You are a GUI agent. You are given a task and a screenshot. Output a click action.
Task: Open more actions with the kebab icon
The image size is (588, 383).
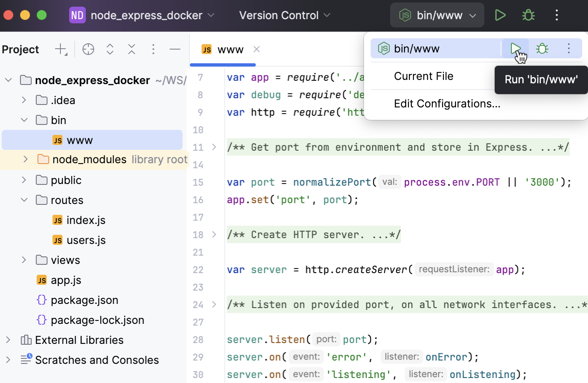557,15
